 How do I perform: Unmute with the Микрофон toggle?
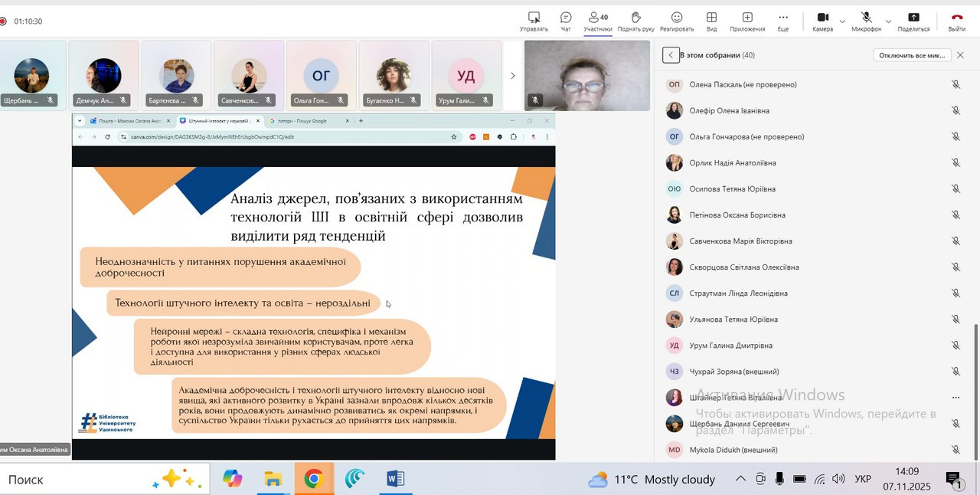point(866,18)
